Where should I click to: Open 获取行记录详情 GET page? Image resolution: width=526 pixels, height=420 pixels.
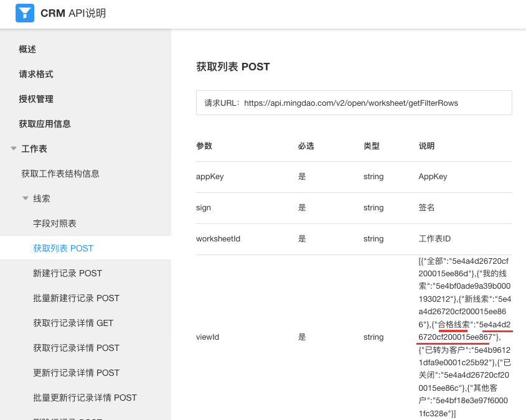[x=73, y=323]
